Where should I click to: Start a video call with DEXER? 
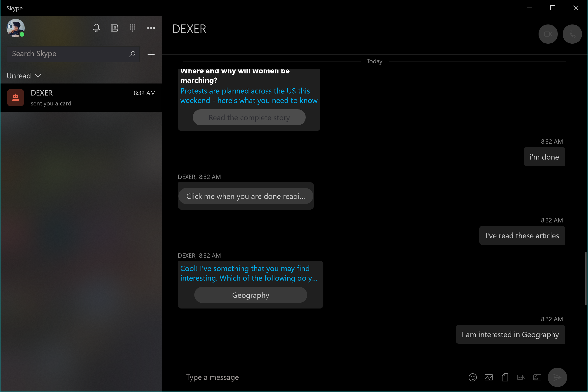(x=548, y=34)
